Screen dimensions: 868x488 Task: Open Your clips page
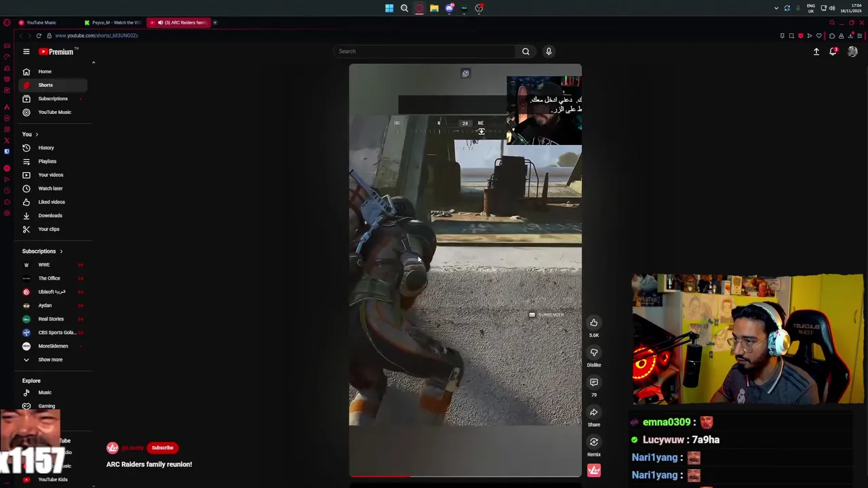pos(53,229)
